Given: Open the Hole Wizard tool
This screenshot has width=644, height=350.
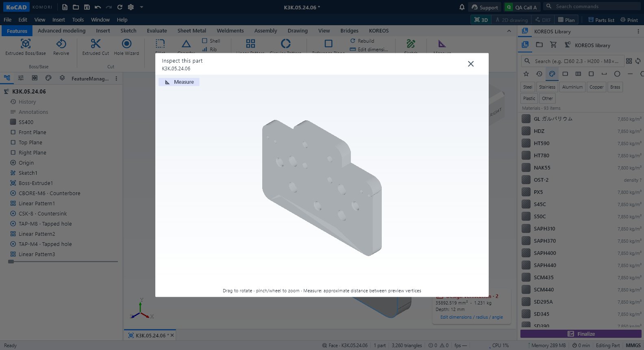Looking at the screenshot, I should (x=126, y=47).
